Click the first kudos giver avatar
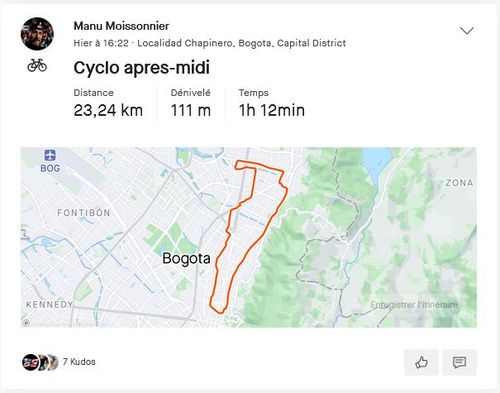 [30, 362]
